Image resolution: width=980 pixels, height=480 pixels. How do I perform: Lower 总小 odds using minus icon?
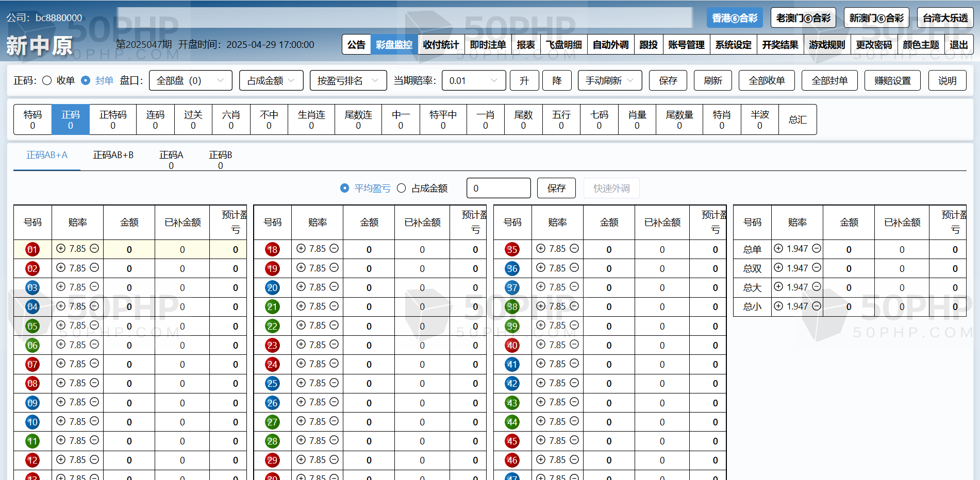817,306
